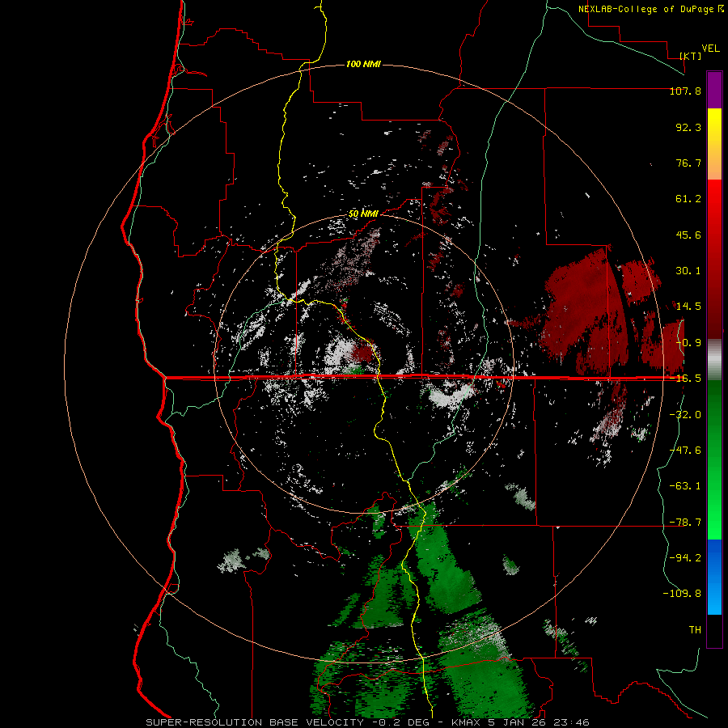
Task: Select the -47.6 legend value
Action: point(685,451)
